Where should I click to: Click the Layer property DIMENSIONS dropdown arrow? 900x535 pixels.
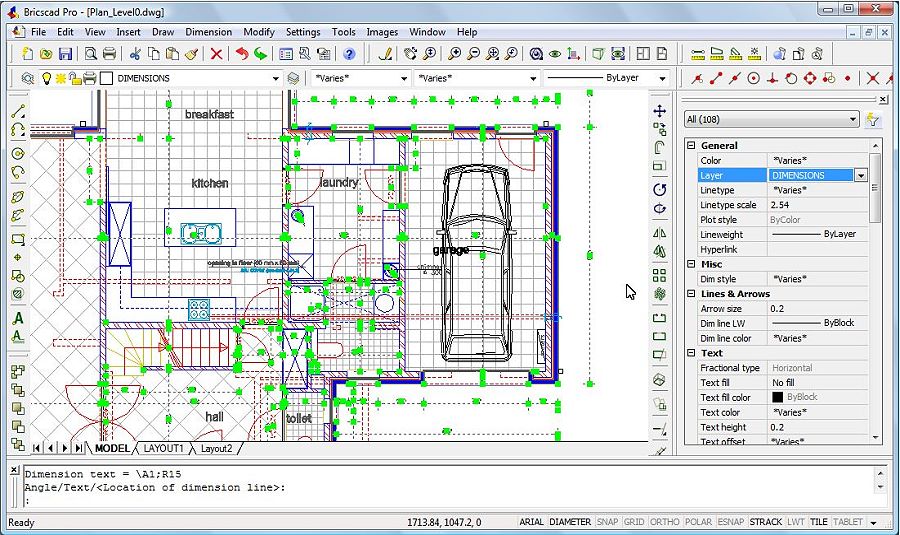860,175
